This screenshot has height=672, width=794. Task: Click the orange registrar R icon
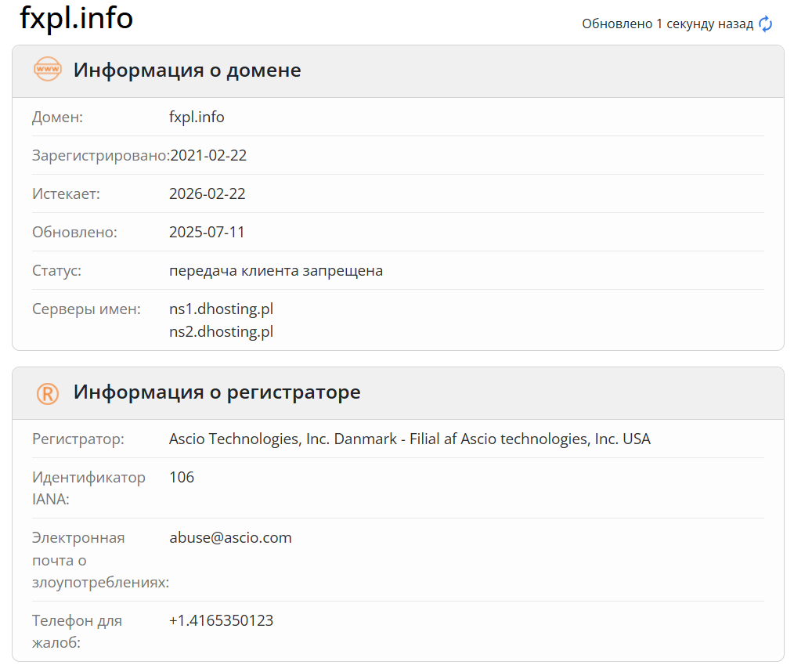(48, 393)
